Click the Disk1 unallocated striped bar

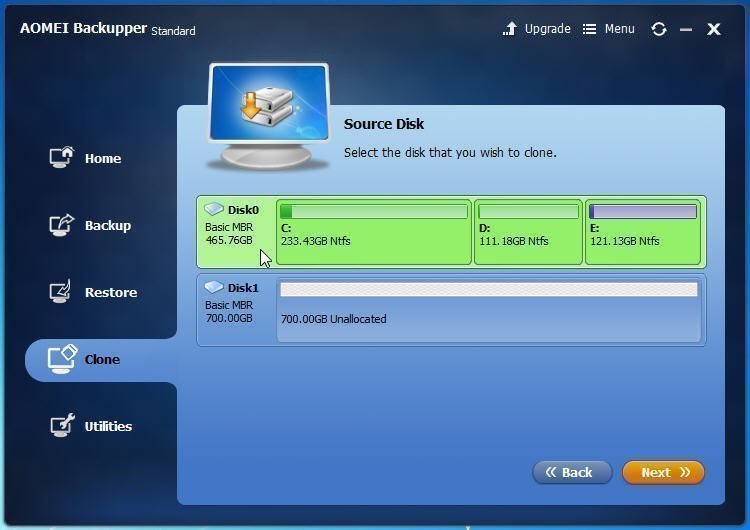click(x=489, y=289)
